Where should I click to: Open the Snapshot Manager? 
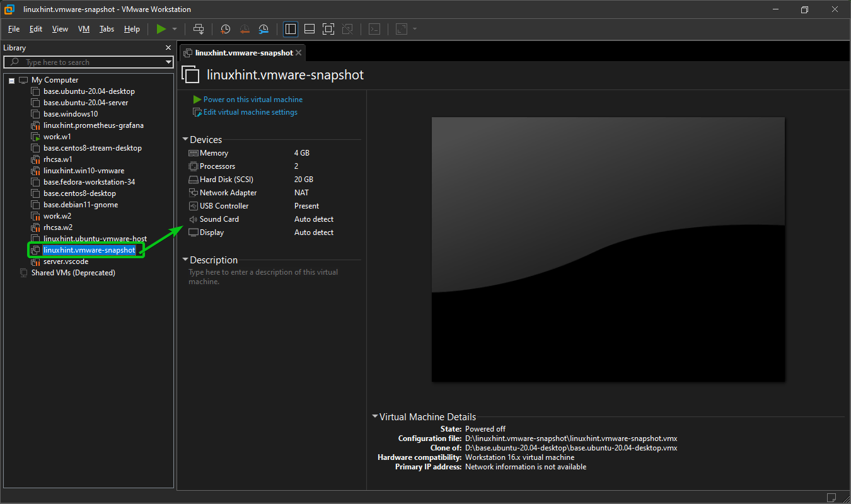(x=263, y=29)
